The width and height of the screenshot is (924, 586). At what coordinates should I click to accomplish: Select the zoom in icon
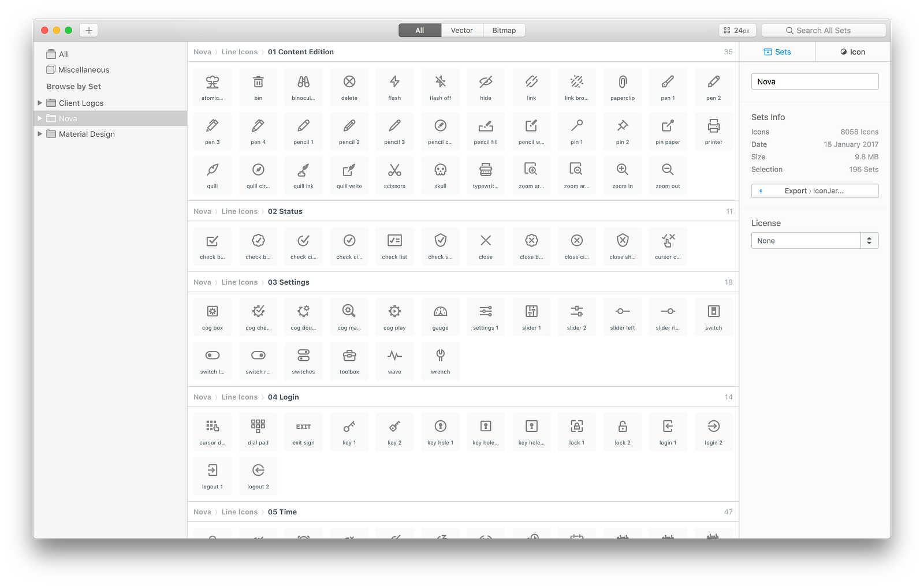pos(623,175)
